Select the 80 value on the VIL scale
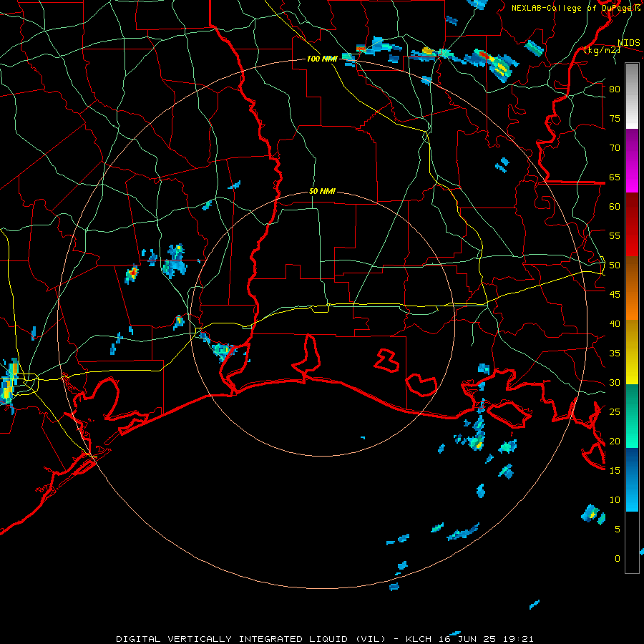Image resolution: width=644 pixels, height=644 pixels. click(615, 89)
